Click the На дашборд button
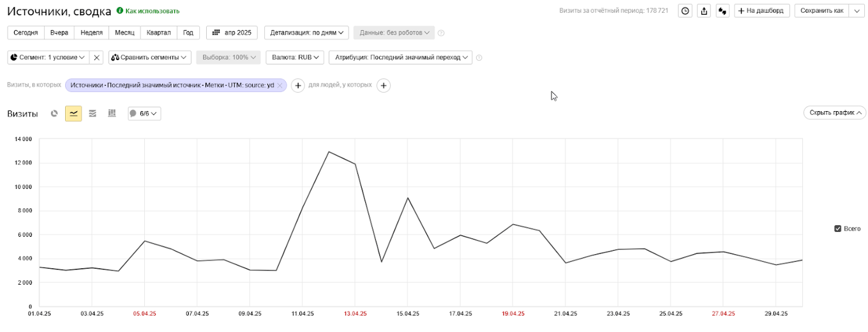Image resolution: width=868 pixels, height=332 pixels. tap(762, 11)
